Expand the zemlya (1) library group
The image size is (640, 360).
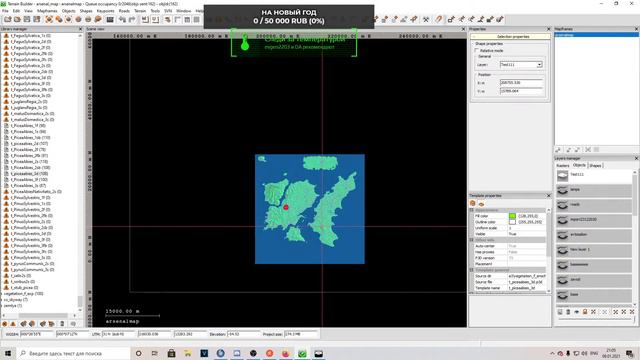2,305
